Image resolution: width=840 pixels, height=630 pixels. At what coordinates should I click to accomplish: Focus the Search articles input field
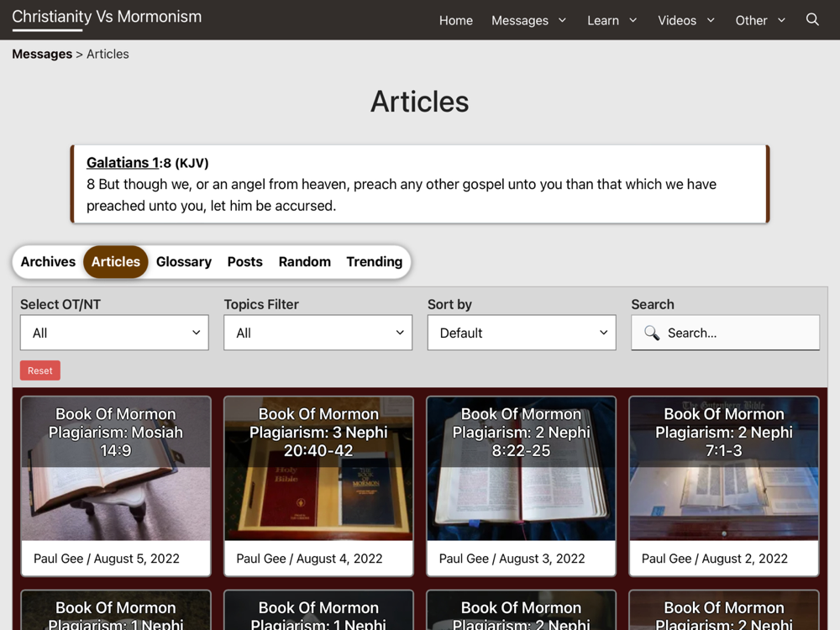pyautogui.click(x=726, y=333)
